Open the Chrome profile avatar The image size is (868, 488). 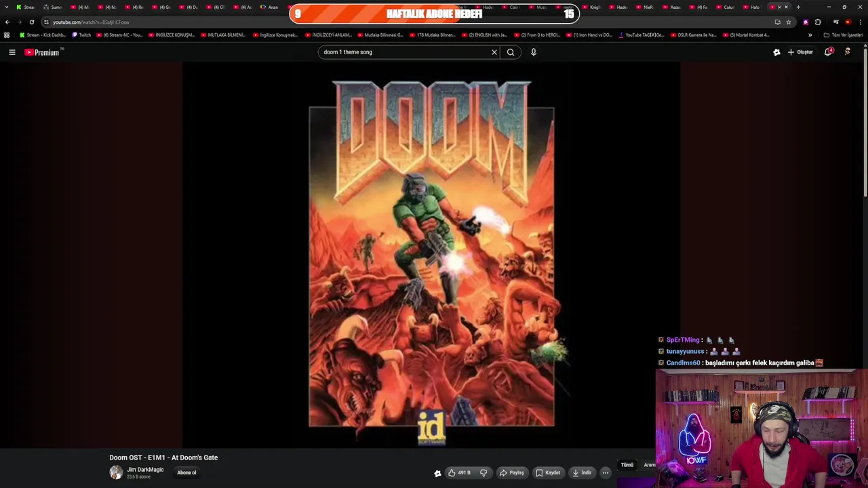coord(848,22)
